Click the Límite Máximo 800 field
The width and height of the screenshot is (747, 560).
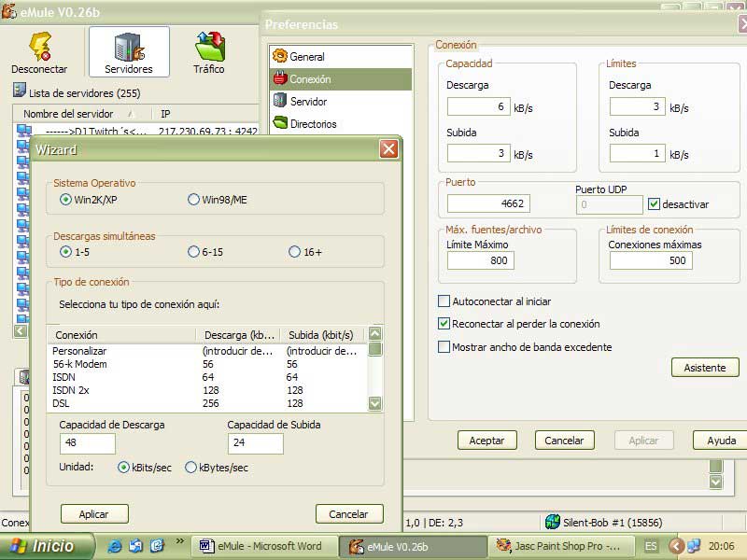(480, 260)
